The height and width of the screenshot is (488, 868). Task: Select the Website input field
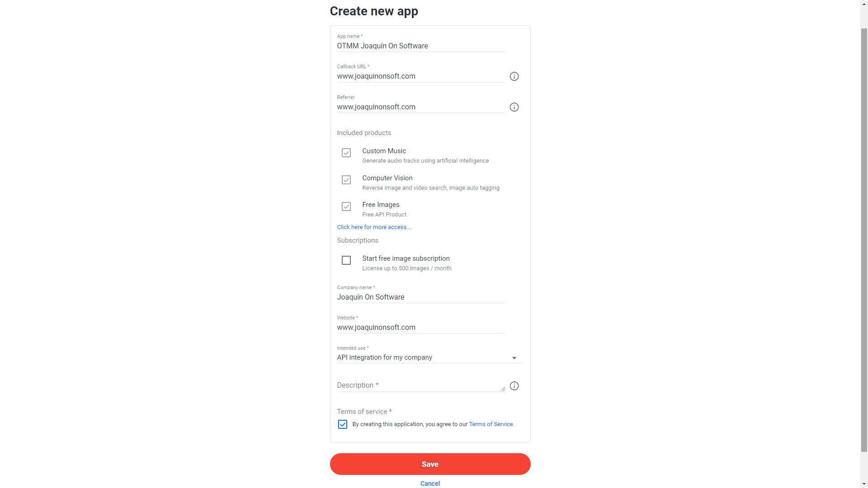point(420,327)
